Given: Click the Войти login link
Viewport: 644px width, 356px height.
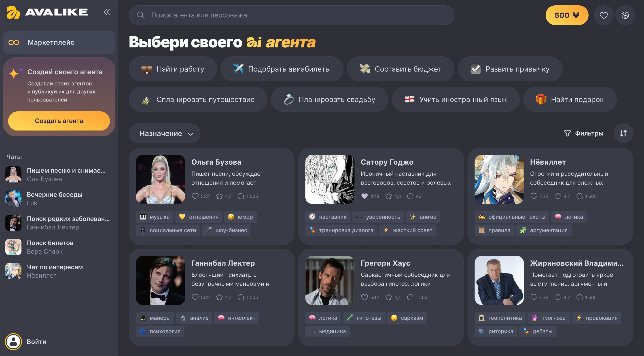Looking at the screenshot, I should click(x=36, y=342).
